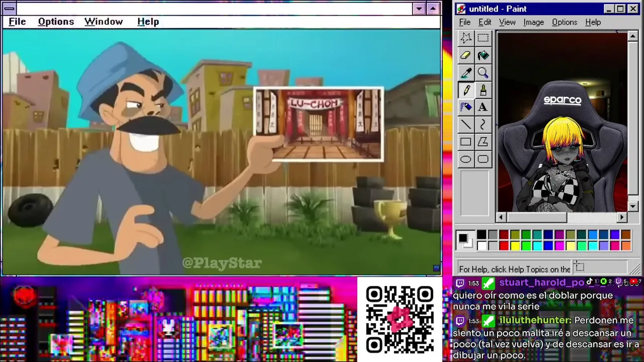Select the Rounded Rectangle tool
Image resolution: width=644 pixels, height=362 pixels.
[x=483, y=159]
